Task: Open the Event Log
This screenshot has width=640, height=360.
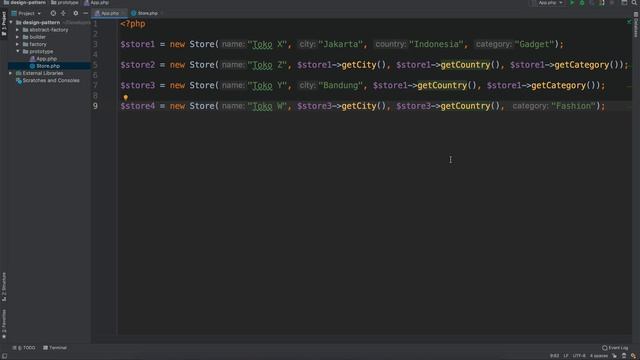Action: click(x=615, y=348)
